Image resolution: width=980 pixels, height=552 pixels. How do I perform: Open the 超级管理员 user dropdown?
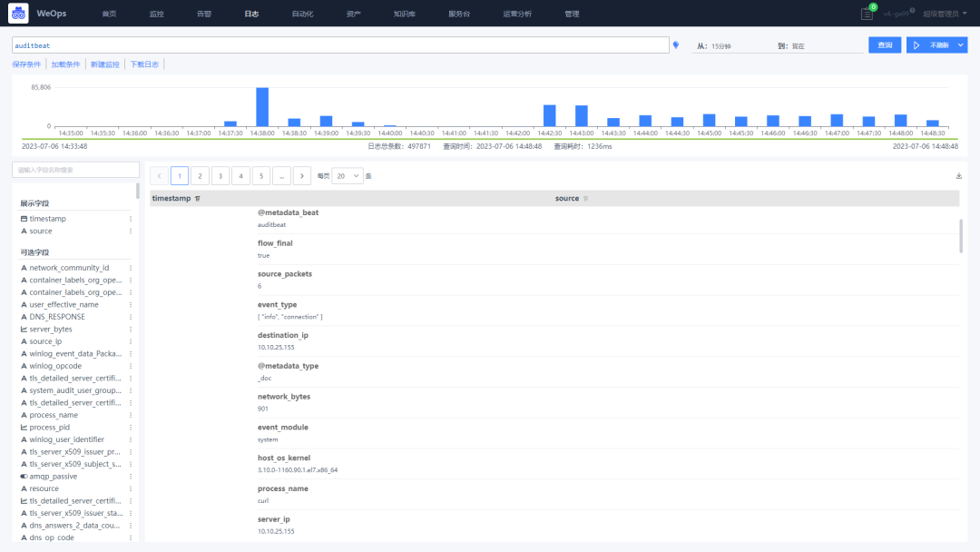click(x=945, y=14)
